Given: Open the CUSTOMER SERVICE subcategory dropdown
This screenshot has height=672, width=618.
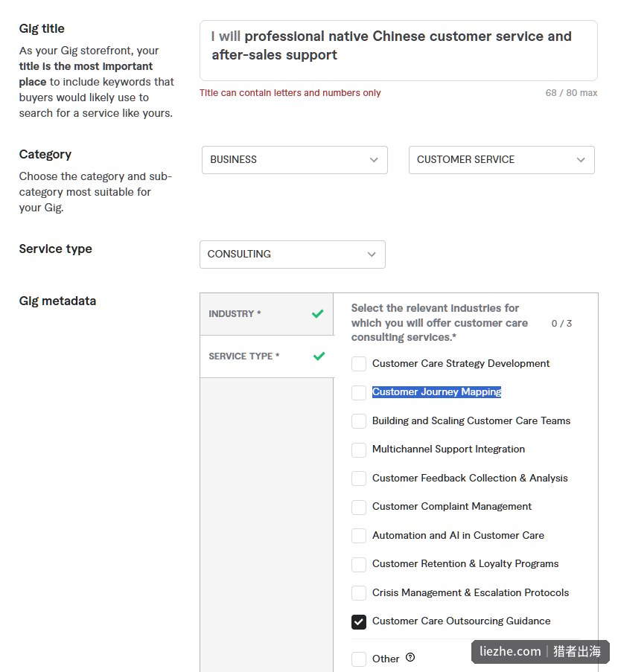Looking at the screenshot, I should point(501,160).
